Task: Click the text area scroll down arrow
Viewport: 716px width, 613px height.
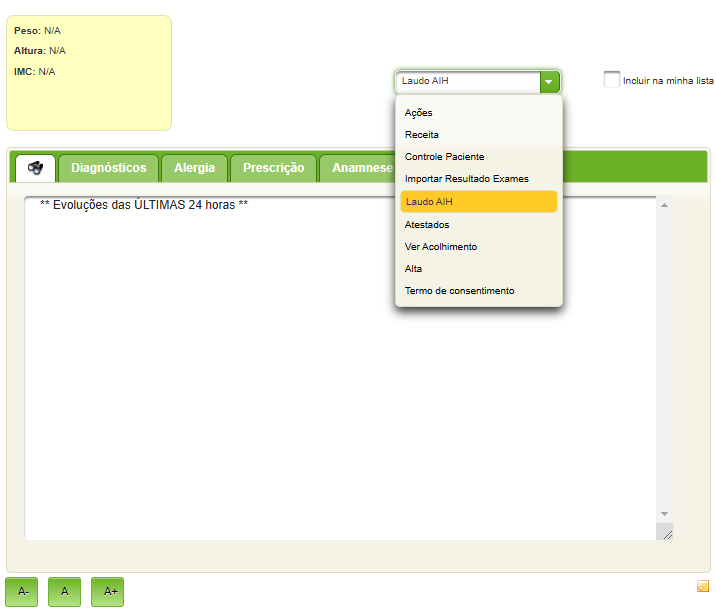Action: 664,514
